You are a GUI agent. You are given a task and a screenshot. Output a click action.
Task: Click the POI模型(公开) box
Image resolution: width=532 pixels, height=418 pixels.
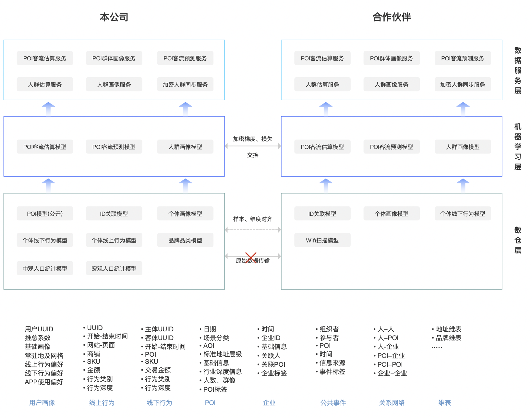[45, 214]
